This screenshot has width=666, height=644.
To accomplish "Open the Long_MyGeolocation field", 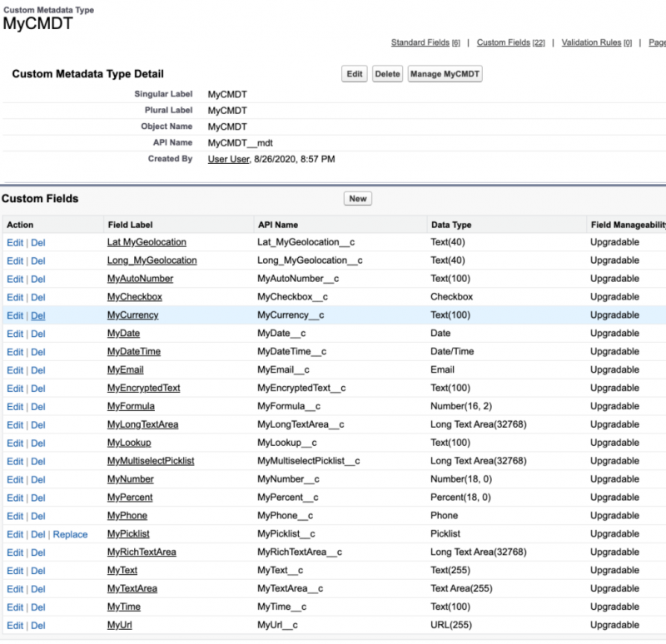I will click(x=152, y=260).
